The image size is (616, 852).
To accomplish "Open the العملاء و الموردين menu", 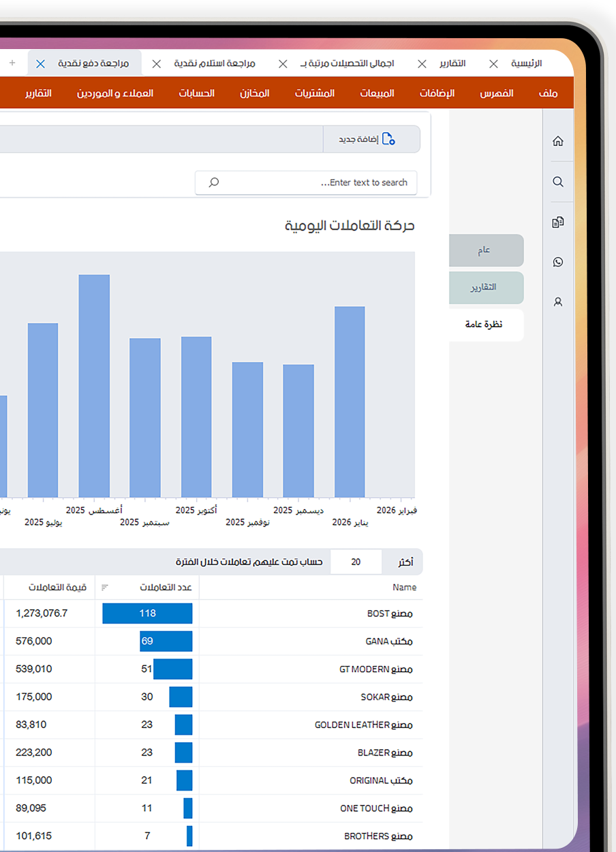I will point(115,93).
